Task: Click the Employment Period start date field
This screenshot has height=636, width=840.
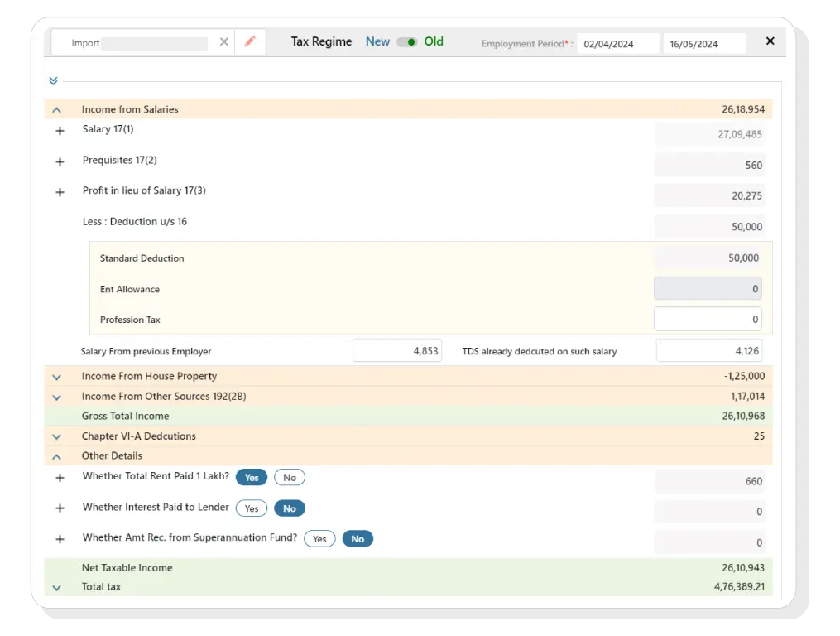Action: click(x=617, y=42)
